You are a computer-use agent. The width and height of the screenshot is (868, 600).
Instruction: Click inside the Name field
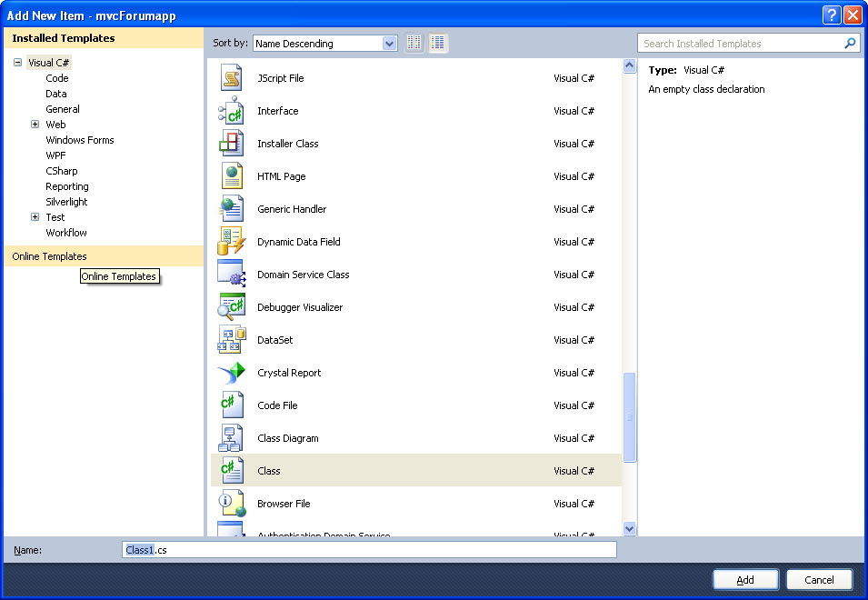364,549
